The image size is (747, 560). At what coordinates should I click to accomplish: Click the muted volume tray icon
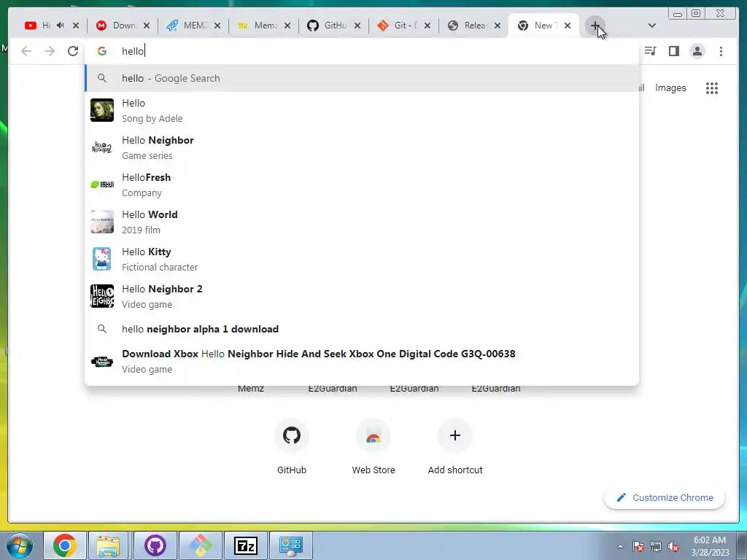(673, 546)
